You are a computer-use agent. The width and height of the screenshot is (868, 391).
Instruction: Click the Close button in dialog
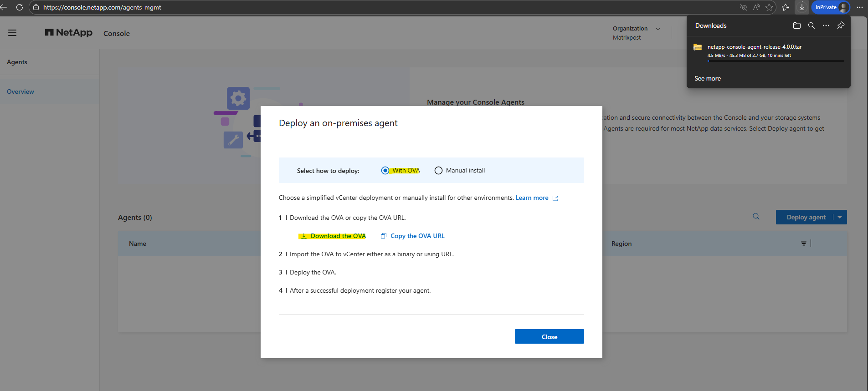tap(549, 336)
